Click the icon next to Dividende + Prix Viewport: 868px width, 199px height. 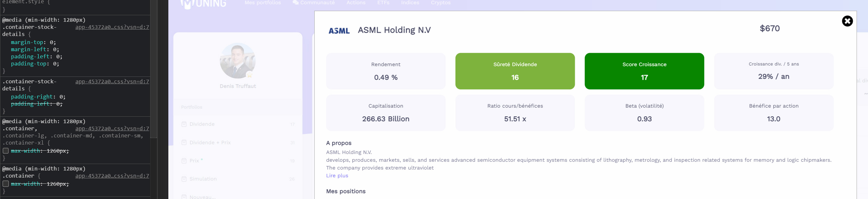tap(184, 142)
